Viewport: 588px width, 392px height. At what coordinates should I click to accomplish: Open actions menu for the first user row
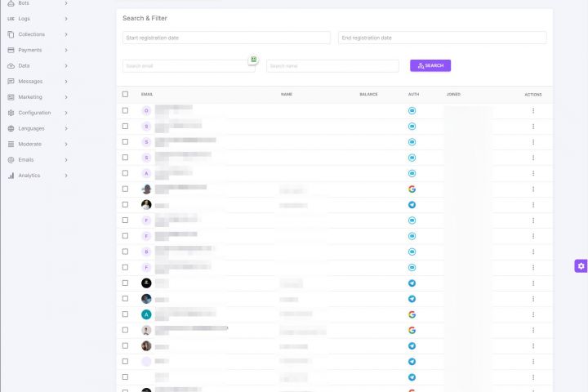[533, 110]
